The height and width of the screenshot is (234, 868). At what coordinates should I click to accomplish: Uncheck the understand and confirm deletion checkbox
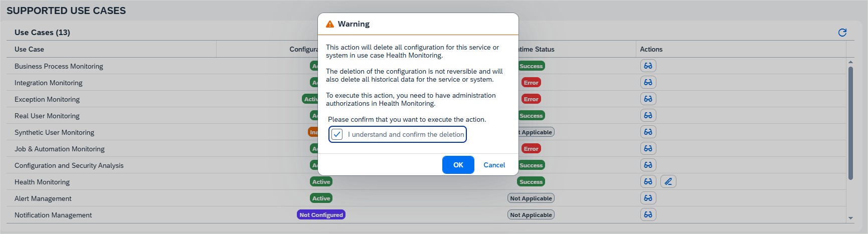point(337,134)
